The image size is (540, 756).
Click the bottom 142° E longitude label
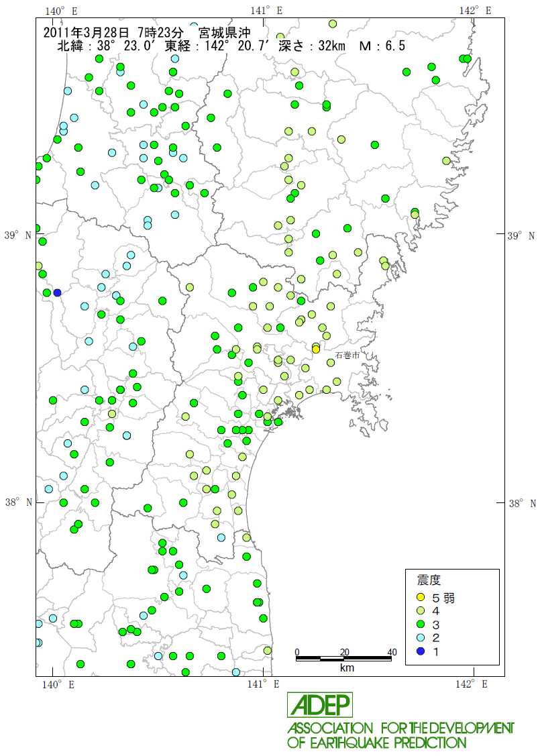471,684
